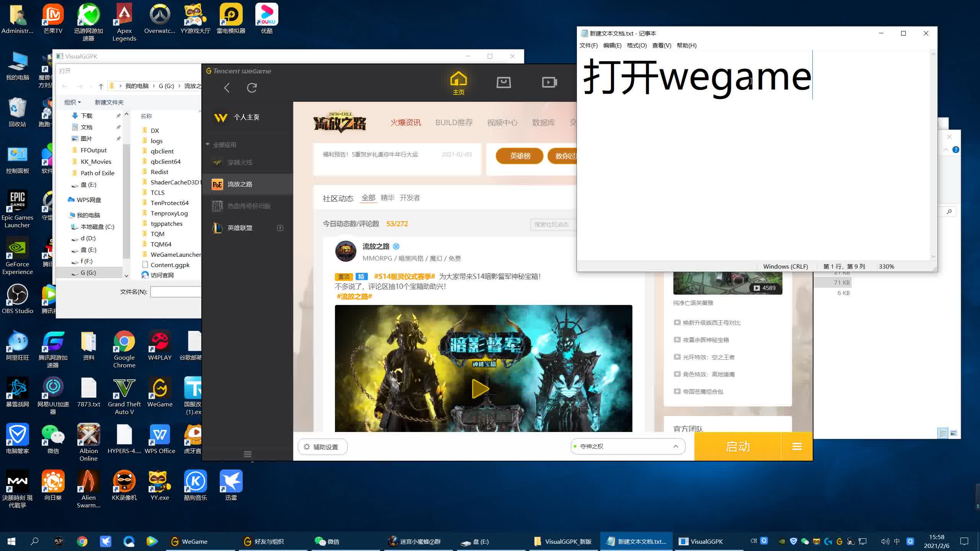Screen dimensions: 980x551
Task: Select the WeGameLauncher folder
Action: click(x=172, y=254)
